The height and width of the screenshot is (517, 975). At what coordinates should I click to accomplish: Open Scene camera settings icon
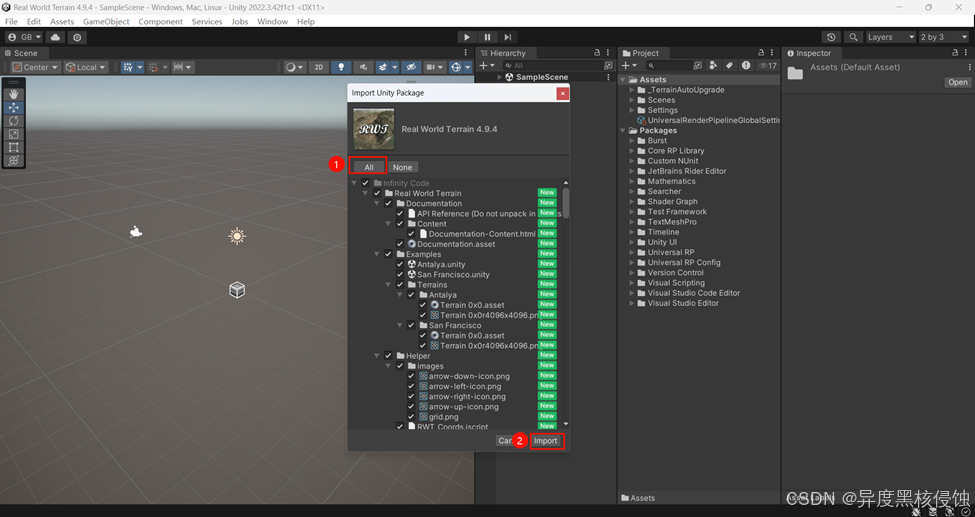click(435, 67)
